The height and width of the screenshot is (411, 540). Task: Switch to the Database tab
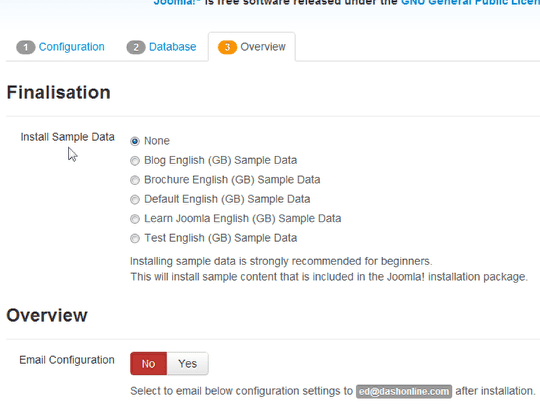point(162,47)
